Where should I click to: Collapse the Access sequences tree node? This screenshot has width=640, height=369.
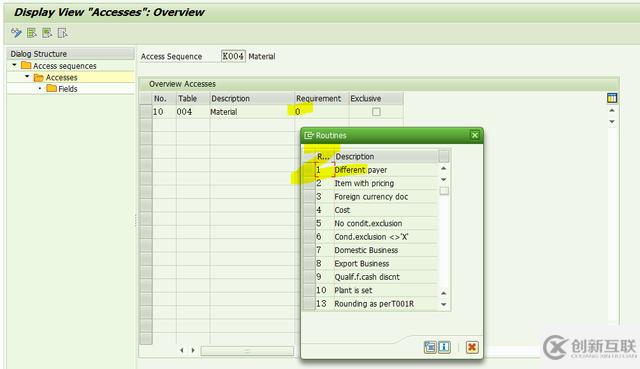click(15, 65)
